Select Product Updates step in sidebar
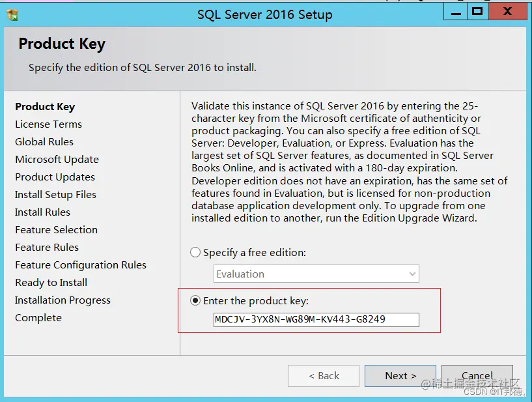 55,177
